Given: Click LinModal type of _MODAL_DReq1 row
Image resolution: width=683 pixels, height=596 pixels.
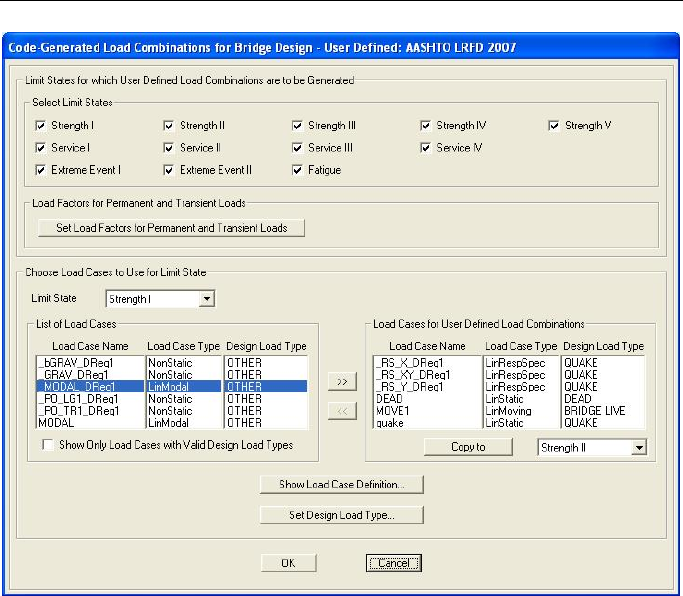Looking at the screenshot, I should (169, 386).
